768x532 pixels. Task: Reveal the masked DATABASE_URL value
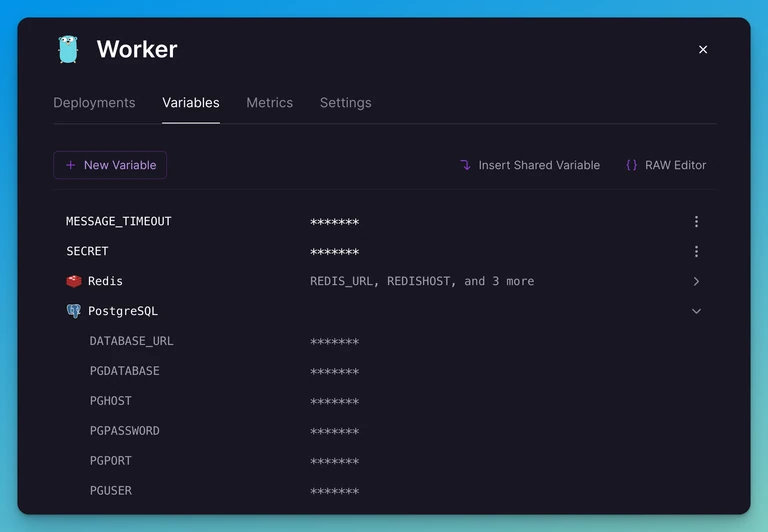335,341
